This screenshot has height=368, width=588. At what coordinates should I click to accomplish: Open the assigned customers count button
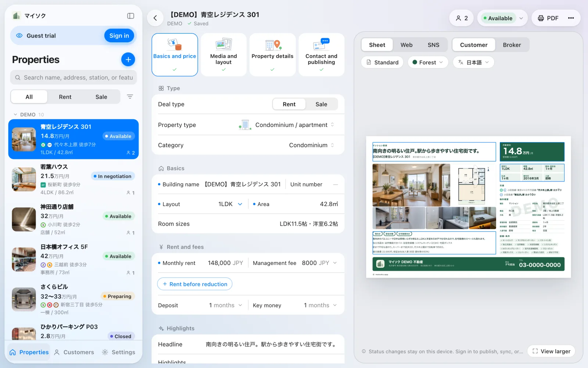pyautogui.click(x=462, y=18)
